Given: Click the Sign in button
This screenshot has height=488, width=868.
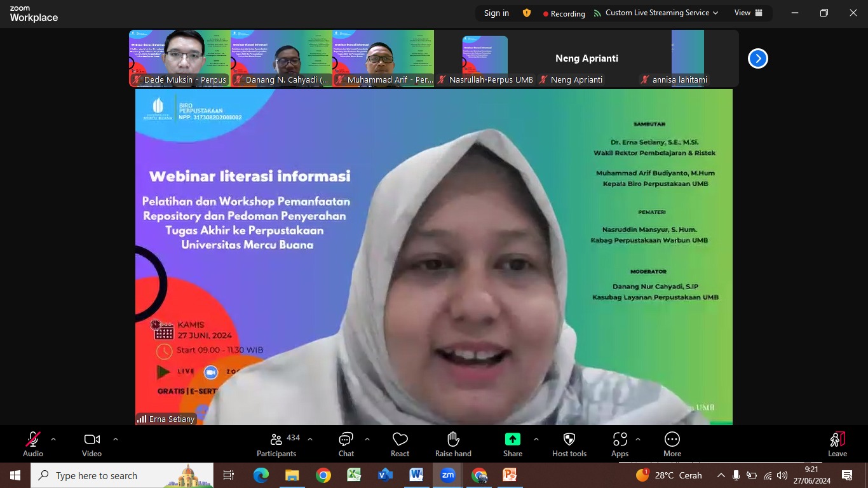Looking at the screenshot, I should click(496, 13).
